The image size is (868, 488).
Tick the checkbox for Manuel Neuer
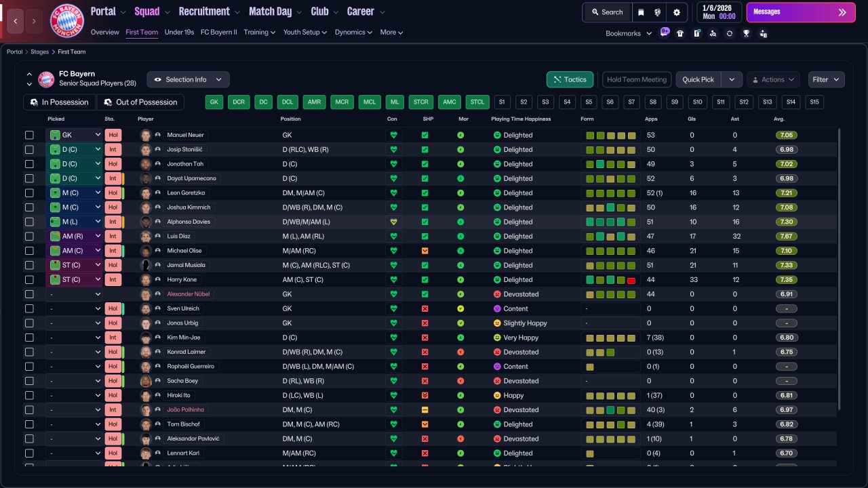pyautogui.click(x=29, y=135)
